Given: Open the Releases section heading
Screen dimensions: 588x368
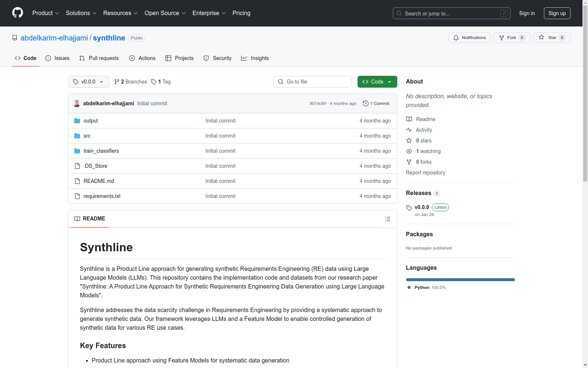Looking at the screenshot, I should 423,193.
